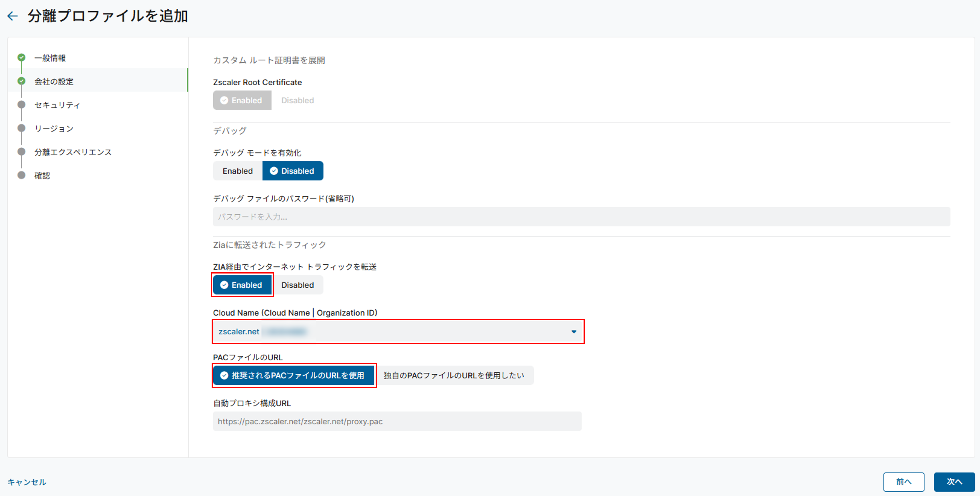Click the キャンセル link
The height and width of the screenshot is (496, 980).
(27, 482)
